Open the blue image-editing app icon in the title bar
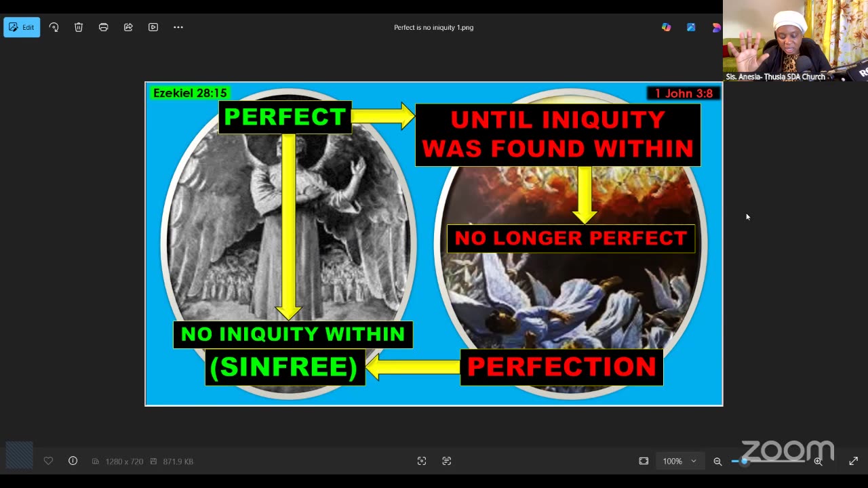This screenshot has width=868, height=488. tap(691, 27)
